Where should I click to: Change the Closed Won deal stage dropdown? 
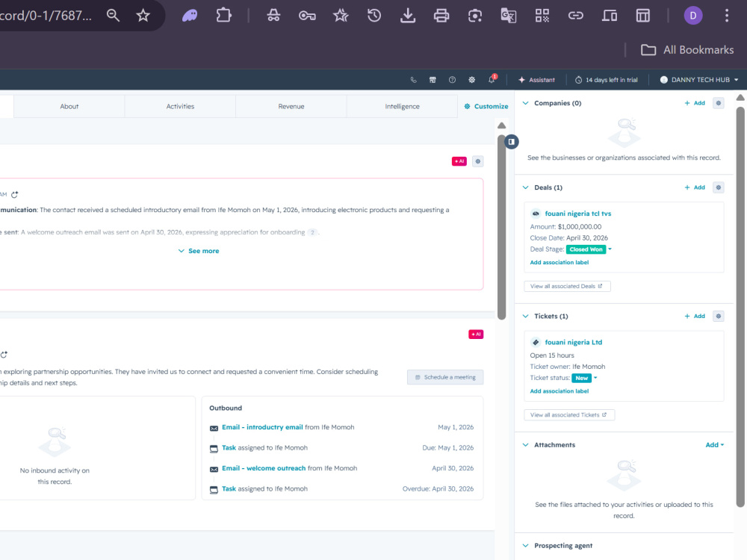[x=589, y=249]
